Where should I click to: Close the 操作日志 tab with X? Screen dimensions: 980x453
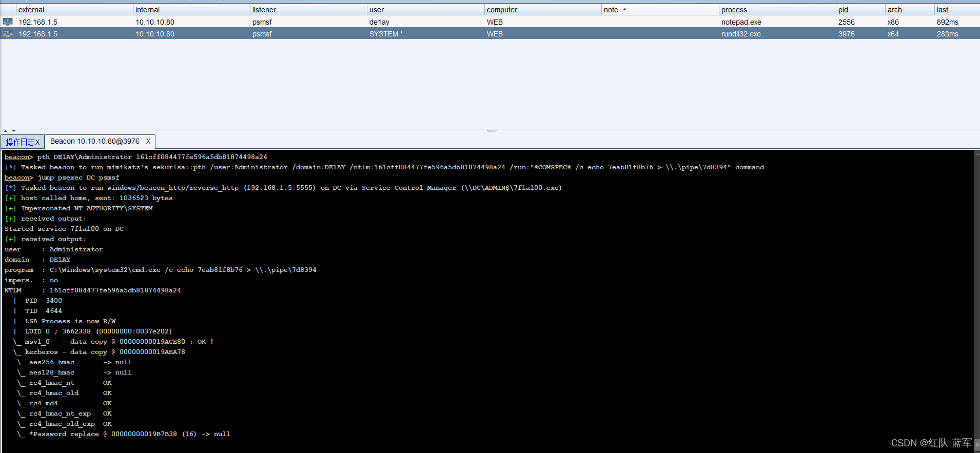pyautogui.click(x=37, y=142)
